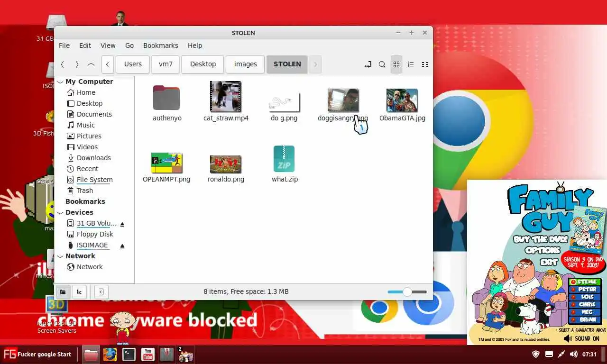
Task: Select the authenyo folder
Action: [166, 103]
